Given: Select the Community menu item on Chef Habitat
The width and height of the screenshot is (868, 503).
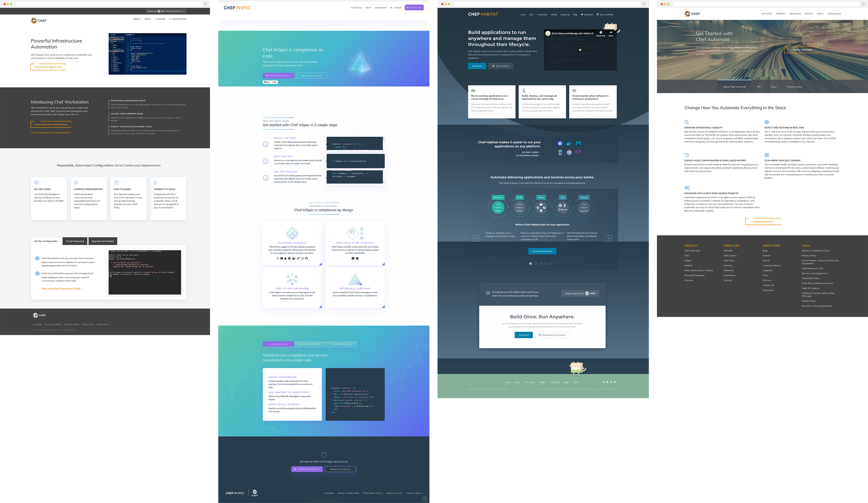Looking at the screenshot, I should click(542, 14).
